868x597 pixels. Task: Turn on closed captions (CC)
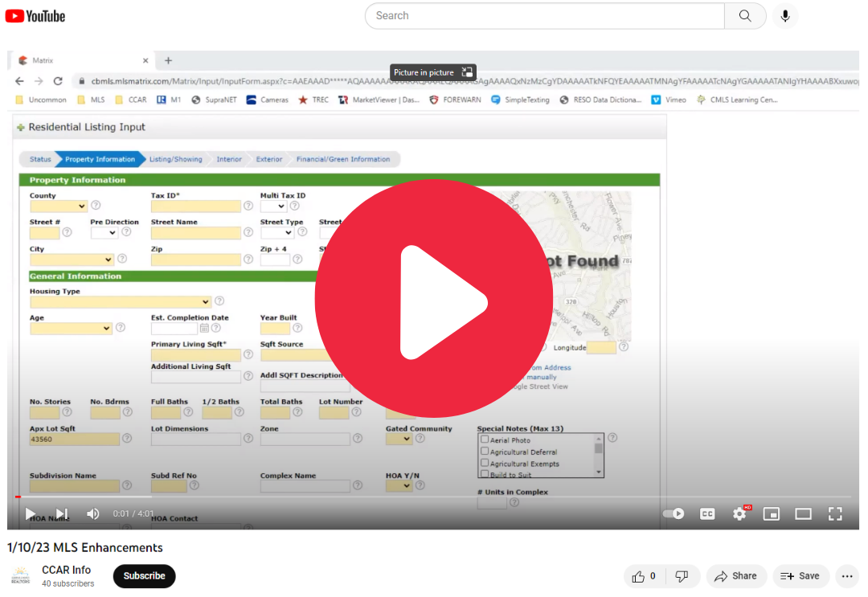707,514
